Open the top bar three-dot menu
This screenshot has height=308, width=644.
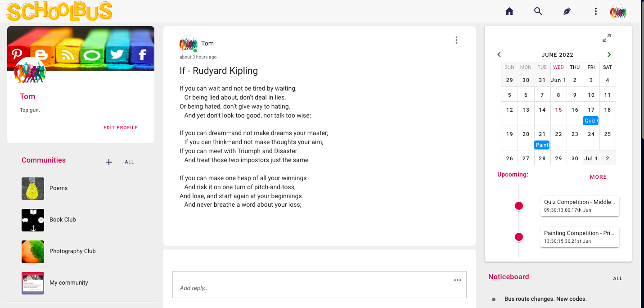[x=595, y=12]
